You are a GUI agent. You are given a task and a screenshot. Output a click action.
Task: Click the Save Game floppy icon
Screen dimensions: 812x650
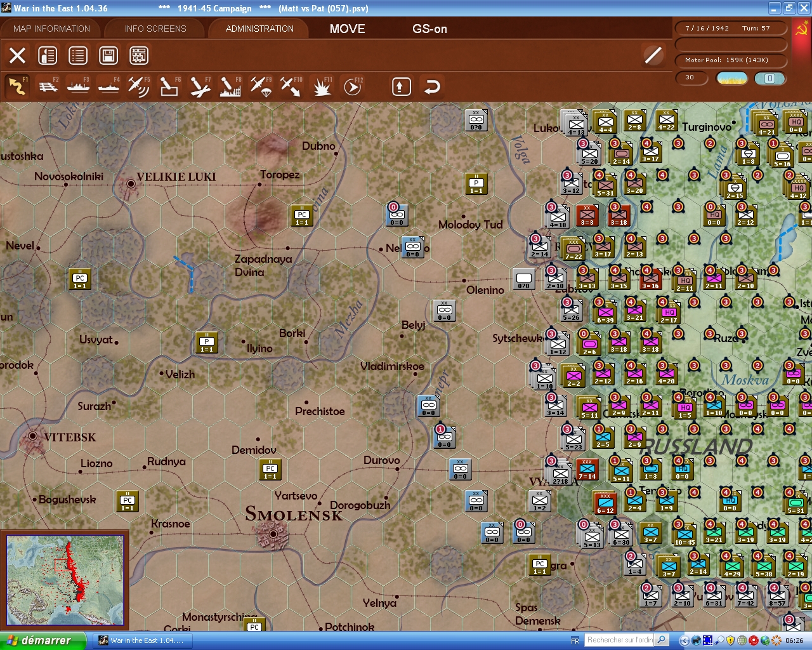(x=108, y=55)
